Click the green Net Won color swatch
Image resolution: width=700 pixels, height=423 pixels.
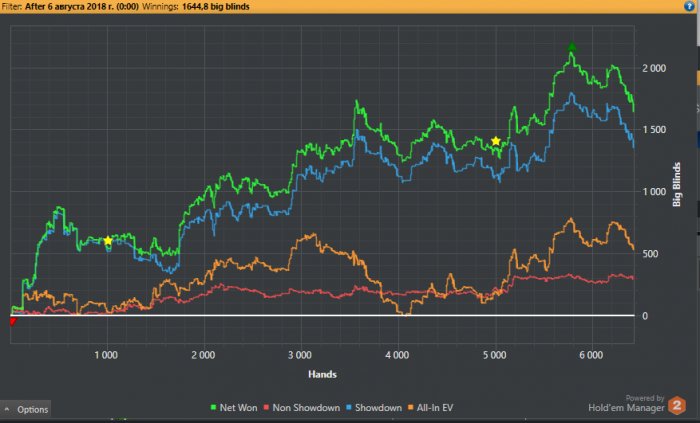(x=213, y=407)
